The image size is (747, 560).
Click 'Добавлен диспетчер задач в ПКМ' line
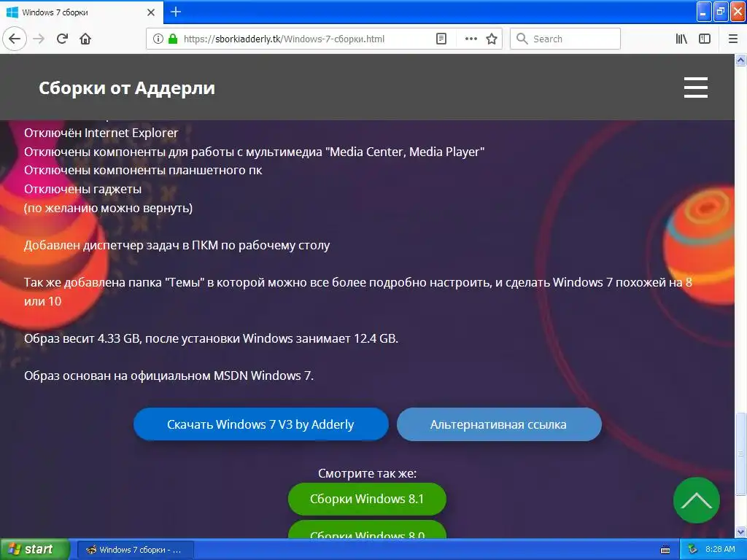click(x=177, y=245)
